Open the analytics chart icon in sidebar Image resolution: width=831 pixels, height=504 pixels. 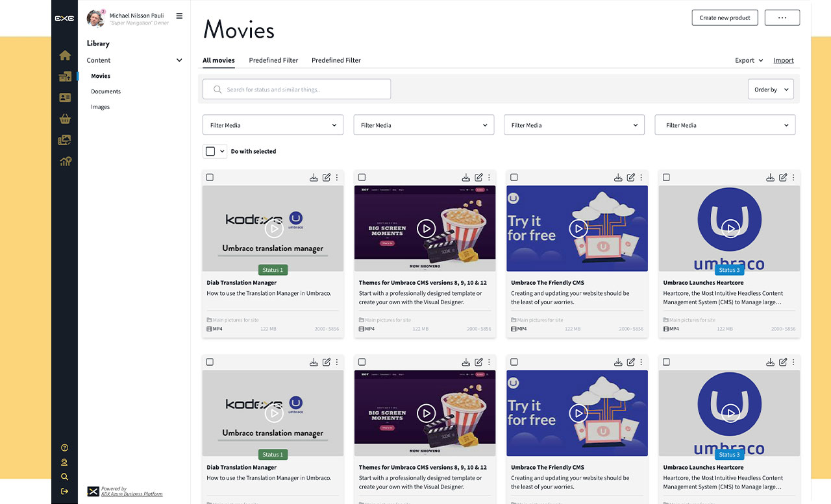(65, 162)
